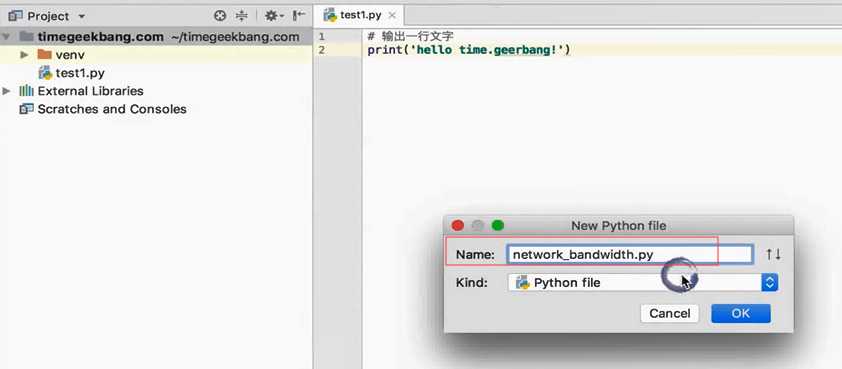Expand External Libraries node arrow
This screenshot has height=369, width=842.
point(6,91)
